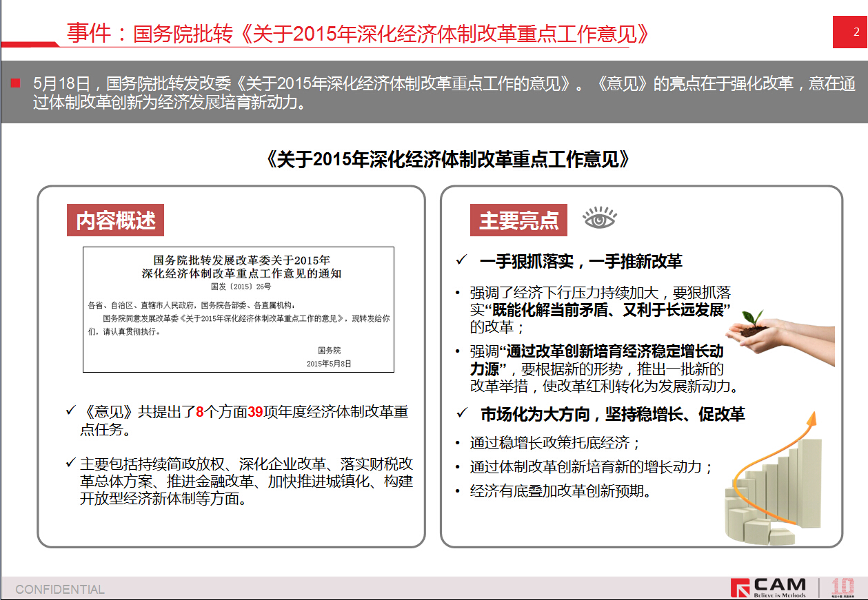Click the red number 8 in the overview
This screenshot has width=868, height=600.
(x=200, y=412)
